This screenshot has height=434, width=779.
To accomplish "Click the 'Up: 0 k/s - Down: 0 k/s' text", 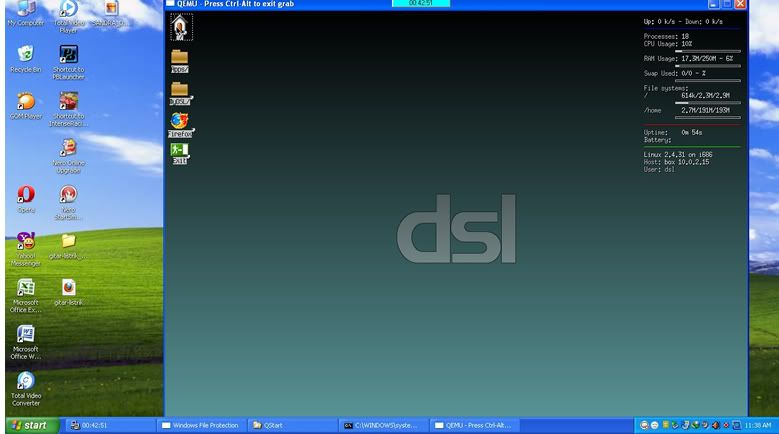I will click(683, 21).
